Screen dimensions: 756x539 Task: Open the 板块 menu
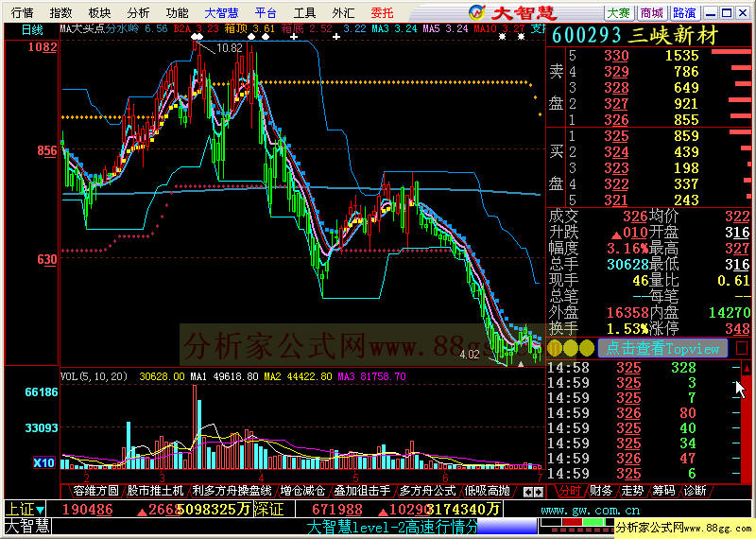click(99, 12)
